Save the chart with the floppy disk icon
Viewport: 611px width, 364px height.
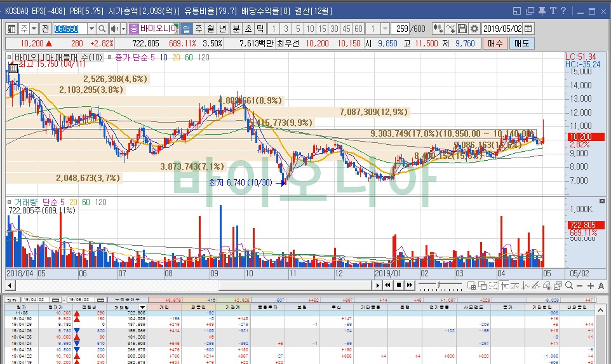[x=462, y=29]
